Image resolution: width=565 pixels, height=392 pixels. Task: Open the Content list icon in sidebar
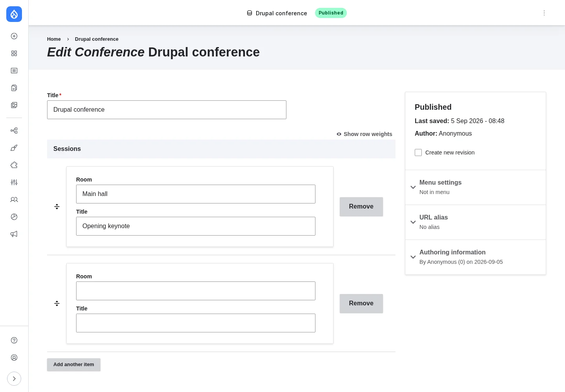[x=14, y=71]
